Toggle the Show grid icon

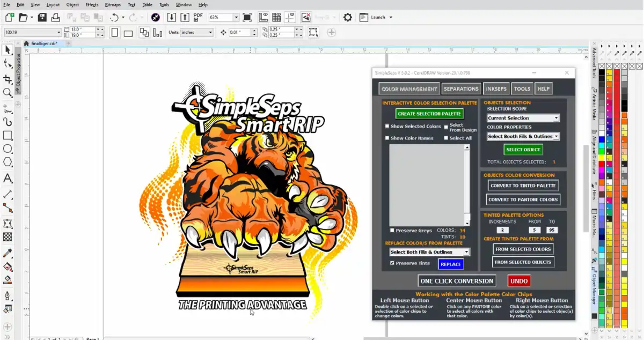[276, 17]
